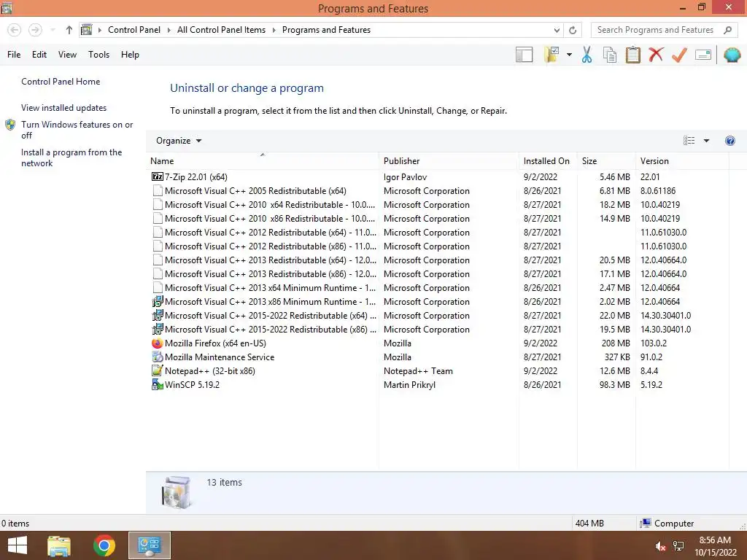Launch Google Chrome from the taskbar

point(104,545)
